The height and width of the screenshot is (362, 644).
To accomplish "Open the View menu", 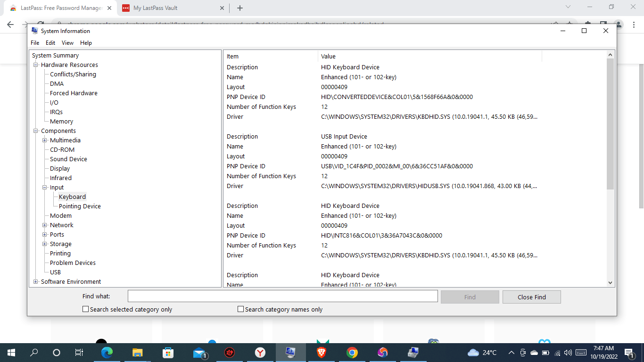I will click(x=67, y=42).
